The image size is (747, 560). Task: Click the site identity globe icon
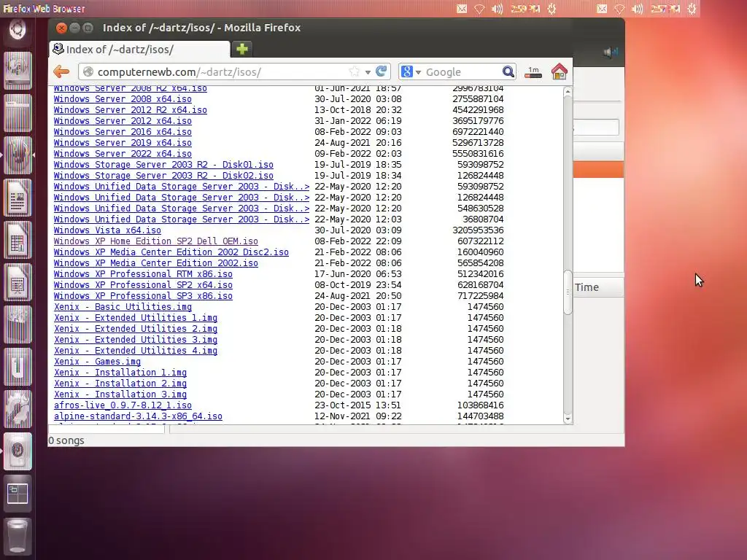[88, 72]
